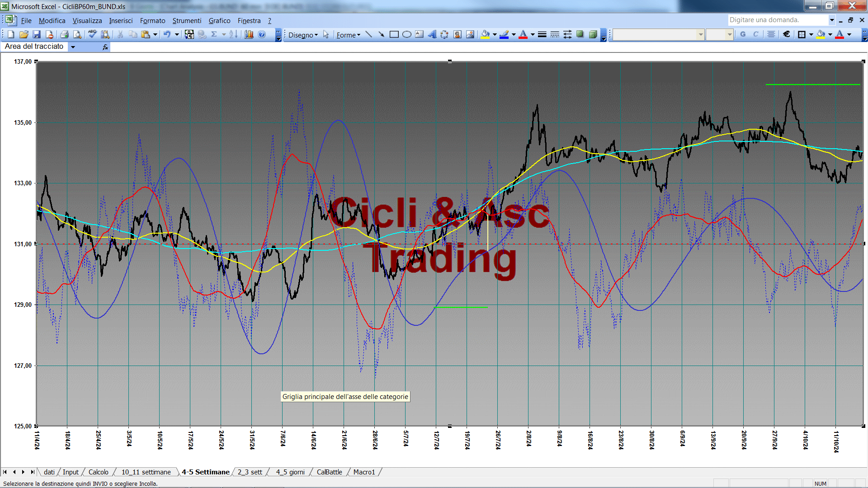
Task: Click the fx Insert Function button
Action: [x=105, y=47]
